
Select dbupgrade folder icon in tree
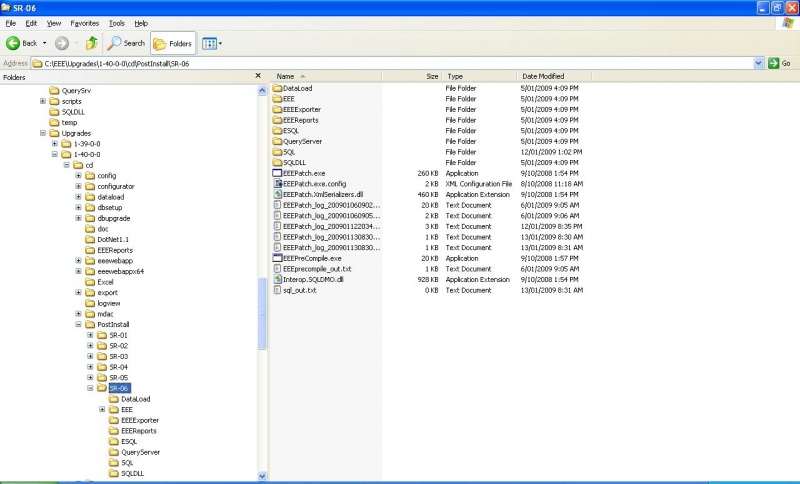tap(90, 218)
